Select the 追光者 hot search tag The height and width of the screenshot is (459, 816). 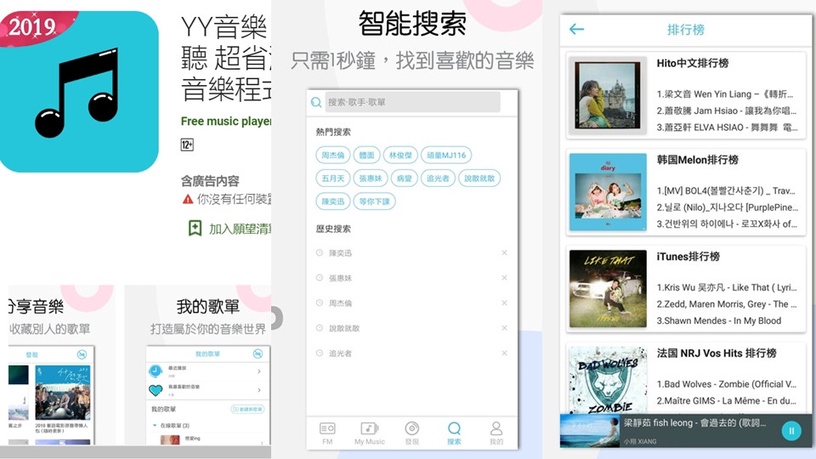coord(438,178)
